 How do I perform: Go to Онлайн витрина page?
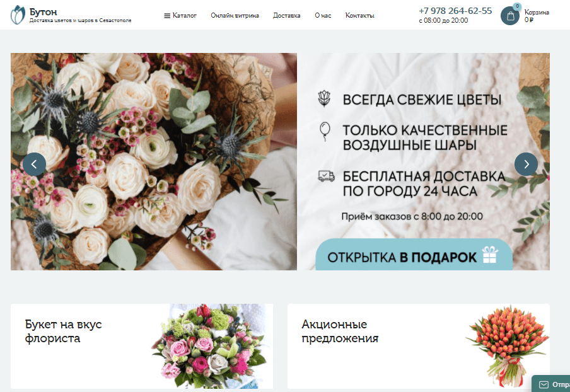[x=235, y=16]
